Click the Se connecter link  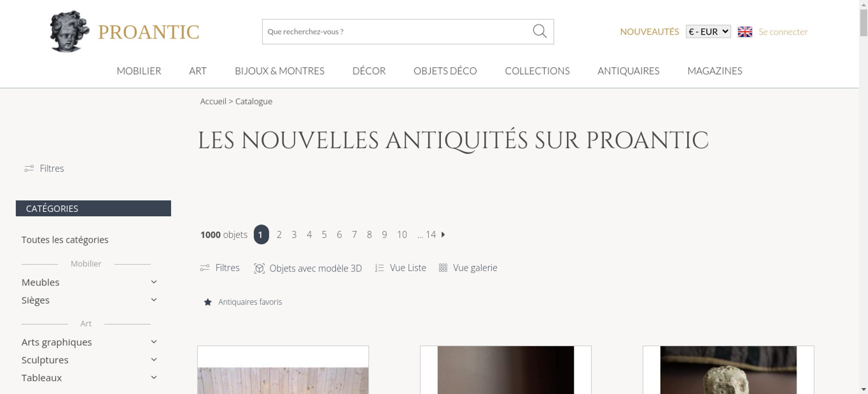click(783, 32)
